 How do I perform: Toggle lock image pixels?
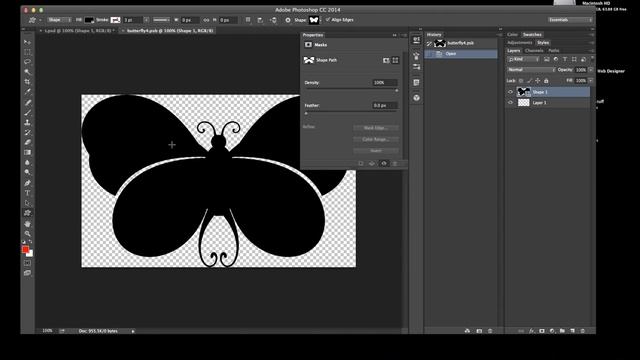point(529,81)
